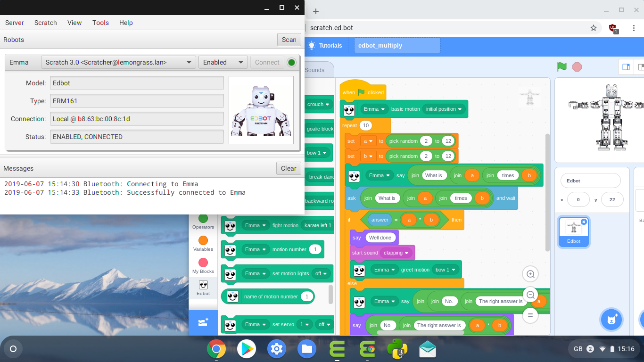Click the sprite name Edbot field
644x362 pixels.
pyautogui.click(x=591, y=181)
